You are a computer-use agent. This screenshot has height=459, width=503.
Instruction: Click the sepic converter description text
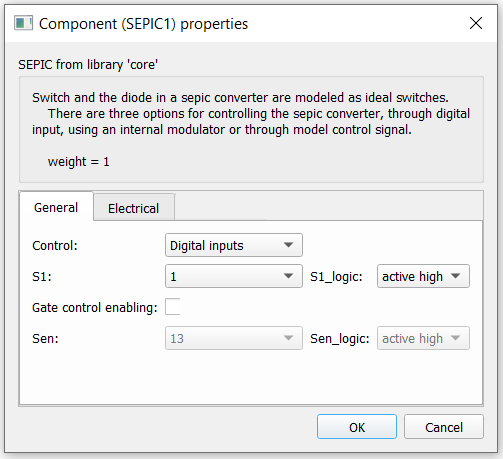[x=251, y=114]
